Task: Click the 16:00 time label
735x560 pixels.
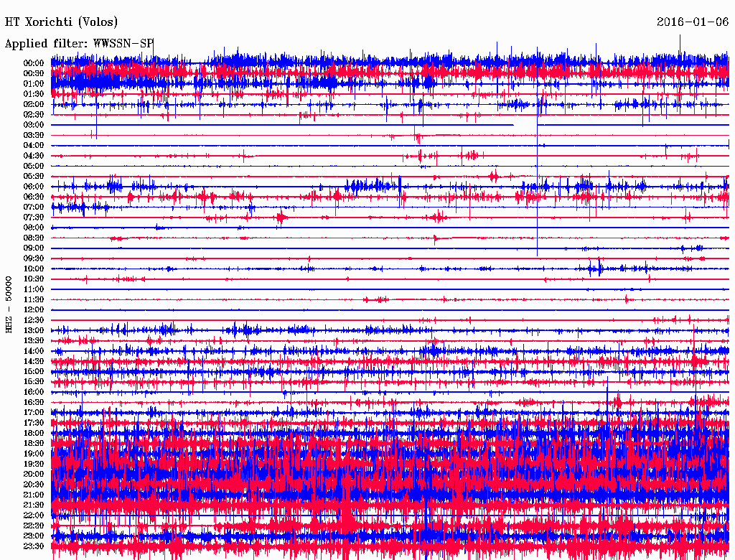Action: click(x=34, y=392)
